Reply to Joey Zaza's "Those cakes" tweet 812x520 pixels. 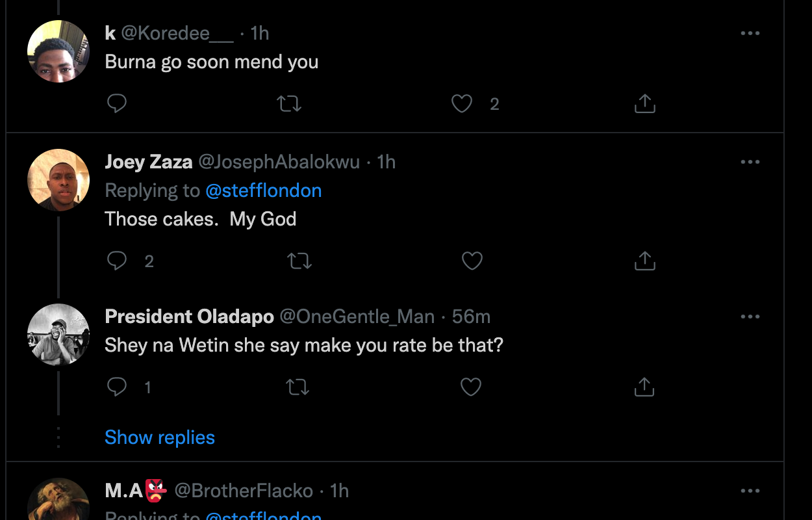pyautogui.click(x=117, y=261)
